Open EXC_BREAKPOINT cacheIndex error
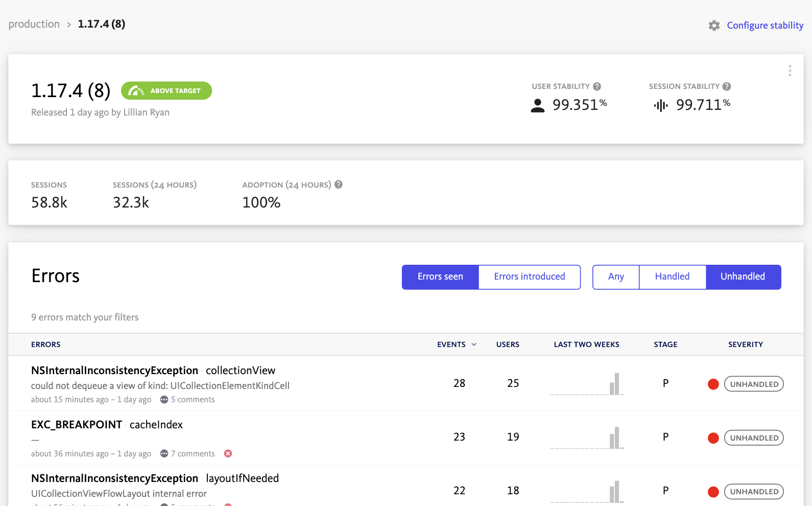This screenshot has height=506, width=812. [107, 425]
